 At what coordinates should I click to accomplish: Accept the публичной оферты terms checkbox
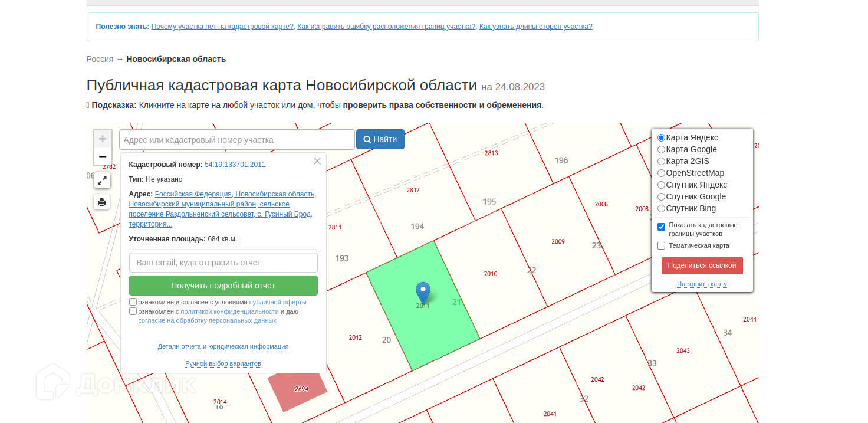tap(133, 302)
